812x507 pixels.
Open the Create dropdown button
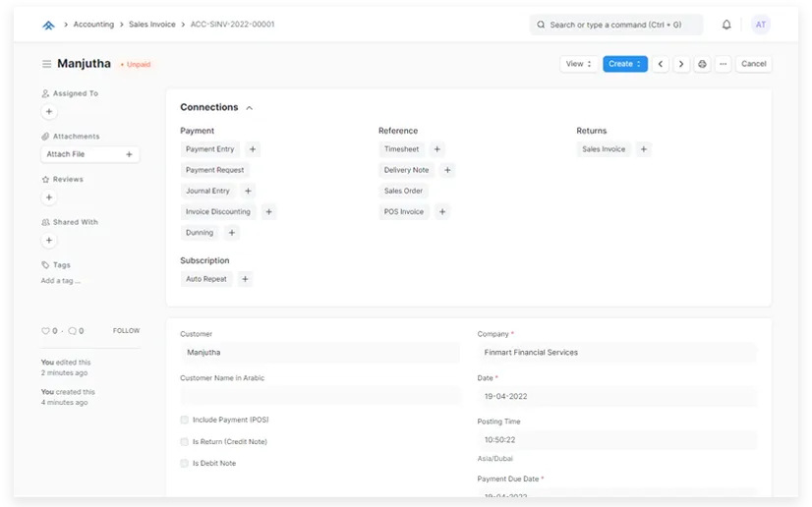point(624,64)
